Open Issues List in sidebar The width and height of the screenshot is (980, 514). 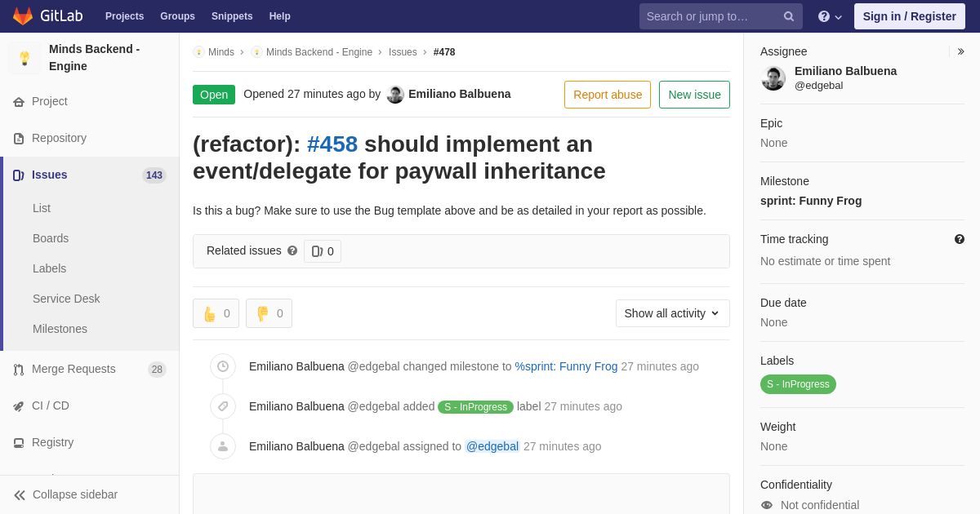point(42,208)
